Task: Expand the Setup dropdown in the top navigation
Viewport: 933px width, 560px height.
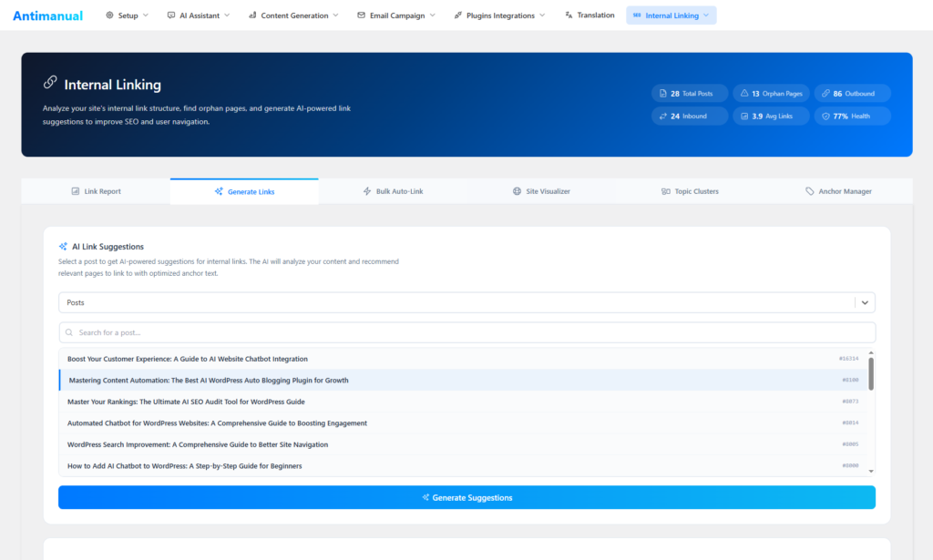Action: tap(146, 15)
